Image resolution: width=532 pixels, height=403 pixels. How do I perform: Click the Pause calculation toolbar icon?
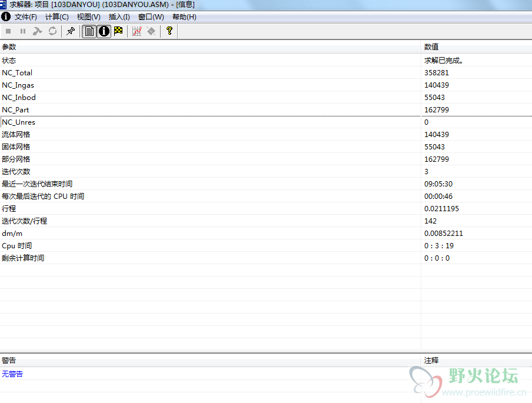coord(23,31)
